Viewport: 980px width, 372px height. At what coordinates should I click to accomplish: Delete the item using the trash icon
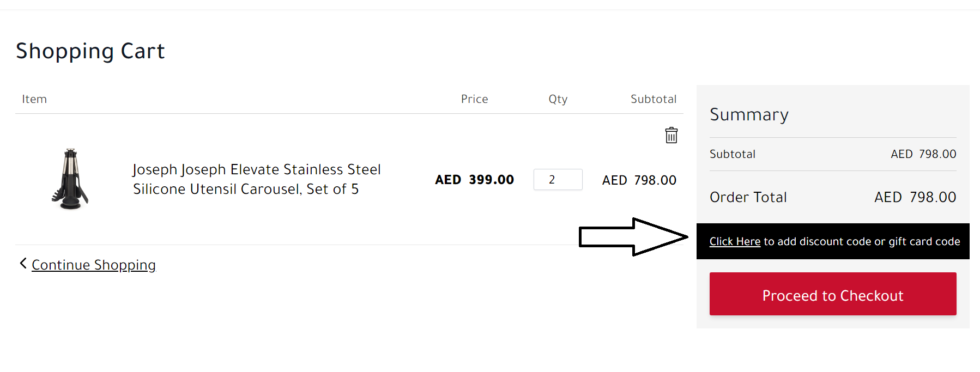(x=671, y=135)
